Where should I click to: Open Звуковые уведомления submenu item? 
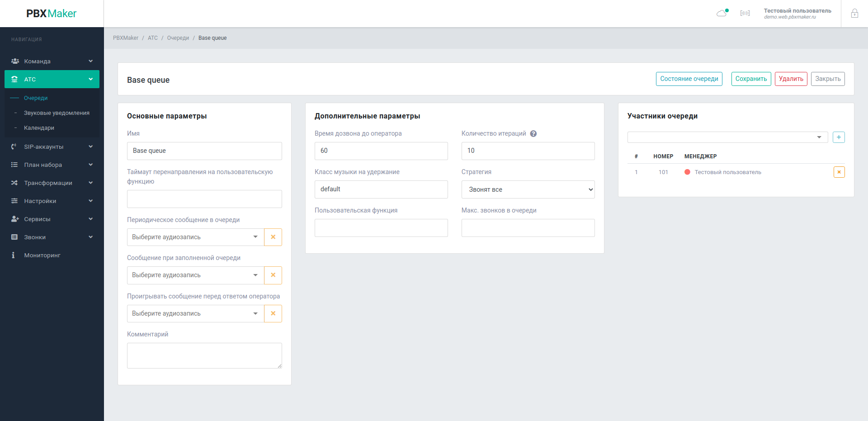[57, 113]
